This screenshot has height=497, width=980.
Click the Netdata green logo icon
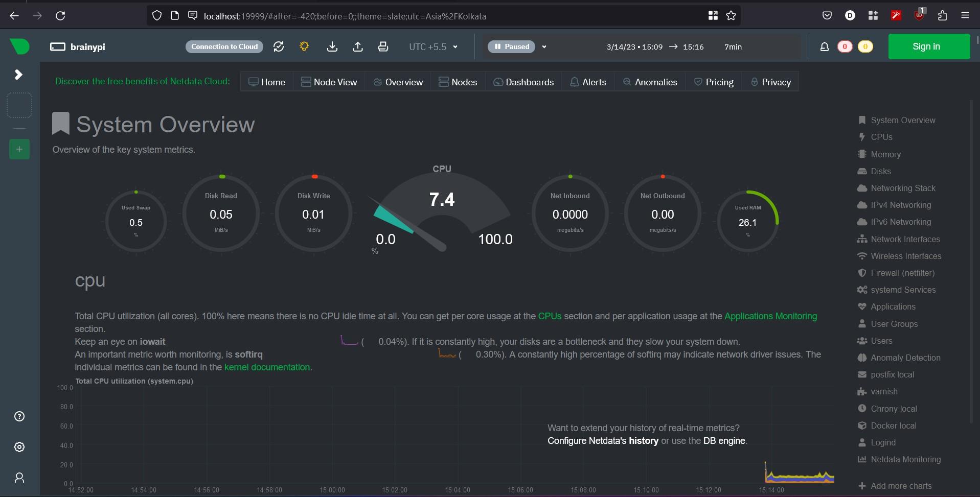19,46
